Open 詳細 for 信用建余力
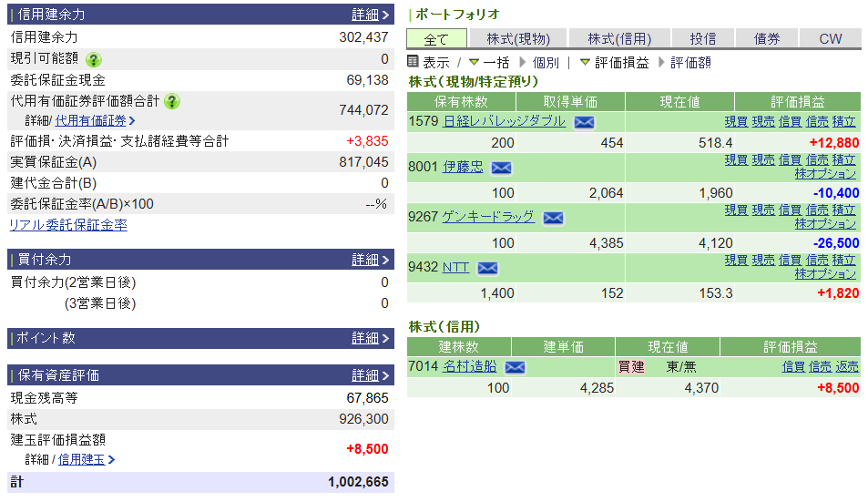The width and height of the screenshot is (868, 502). (370, 15)
